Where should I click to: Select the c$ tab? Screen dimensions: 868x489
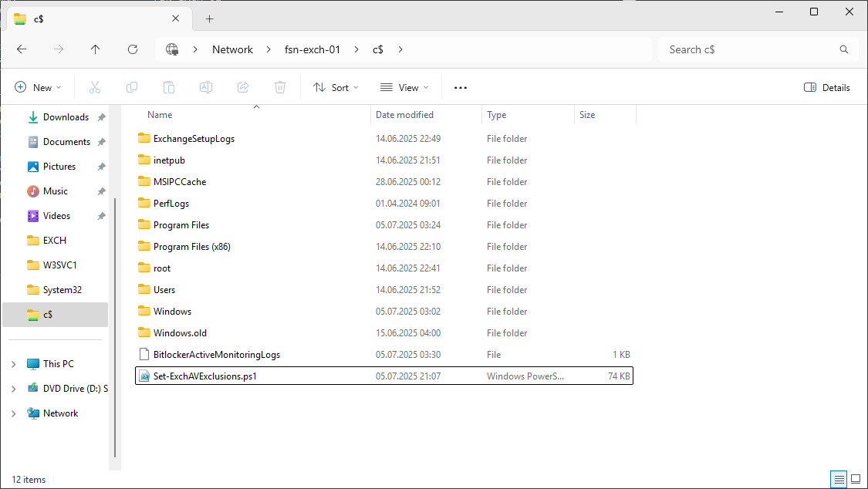(100, 19)
